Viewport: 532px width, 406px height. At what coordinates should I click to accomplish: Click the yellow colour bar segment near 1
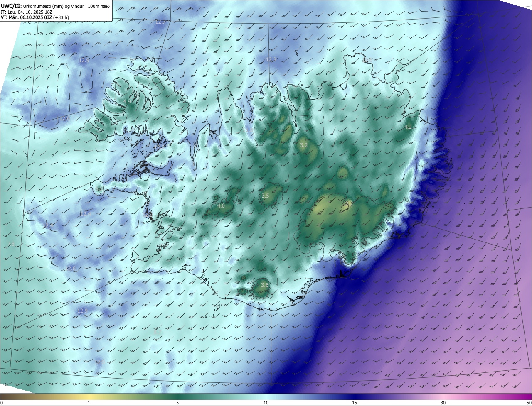pyautogui.click(x=89, y=396)
